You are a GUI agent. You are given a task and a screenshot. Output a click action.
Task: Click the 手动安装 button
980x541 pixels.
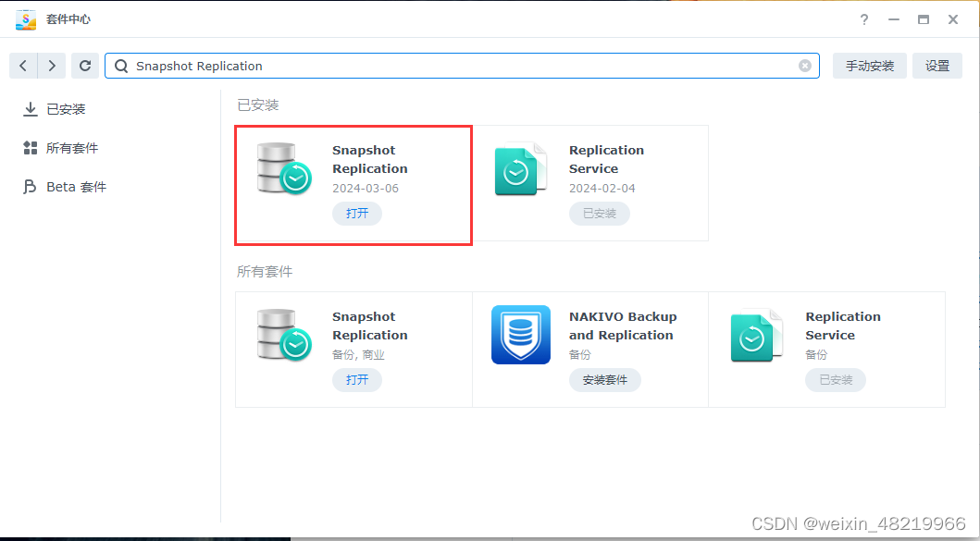pyautogui.click(x=869, y=66)
